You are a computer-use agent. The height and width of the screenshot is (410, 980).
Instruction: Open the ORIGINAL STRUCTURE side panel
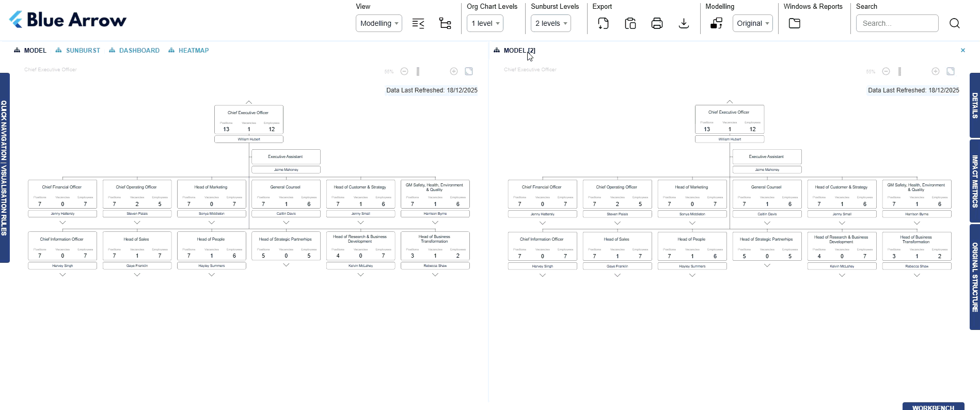click(975, 277)
